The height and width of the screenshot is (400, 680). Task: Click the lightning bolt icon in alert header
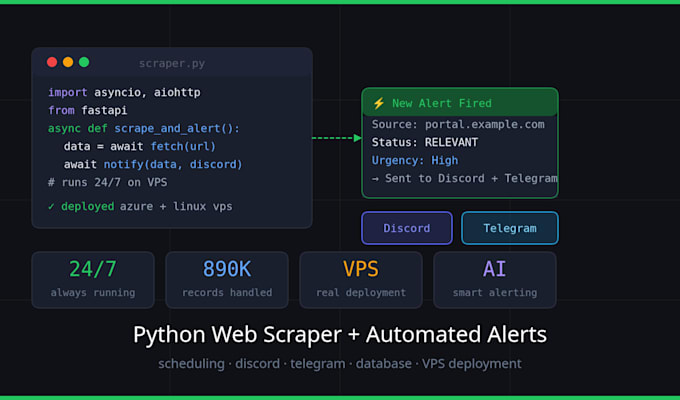[379, 103]
